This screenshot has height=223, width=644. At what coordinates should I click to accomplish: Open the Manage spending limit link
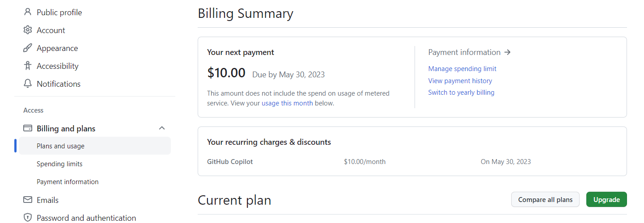coord(462,69)
